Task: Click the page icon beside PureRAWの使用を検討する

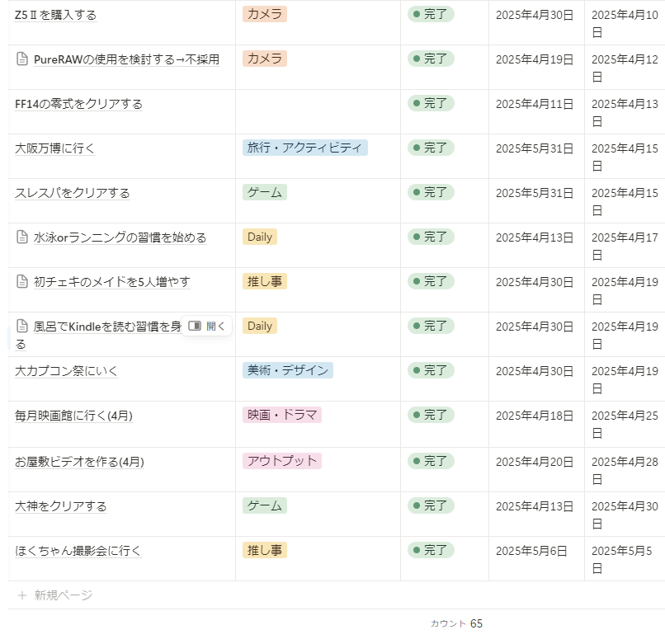Action: [x=22, y=59]
